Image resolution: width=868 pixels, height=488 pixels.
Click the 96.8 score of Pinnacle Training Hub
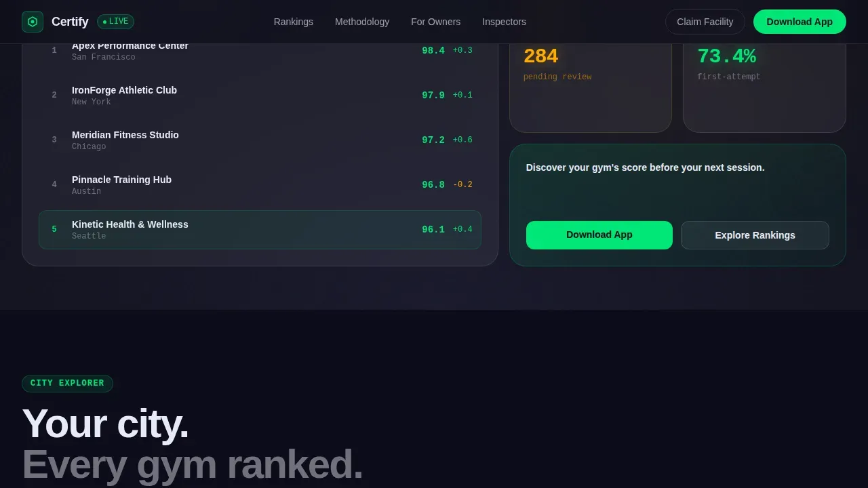(x=433, y=185)
